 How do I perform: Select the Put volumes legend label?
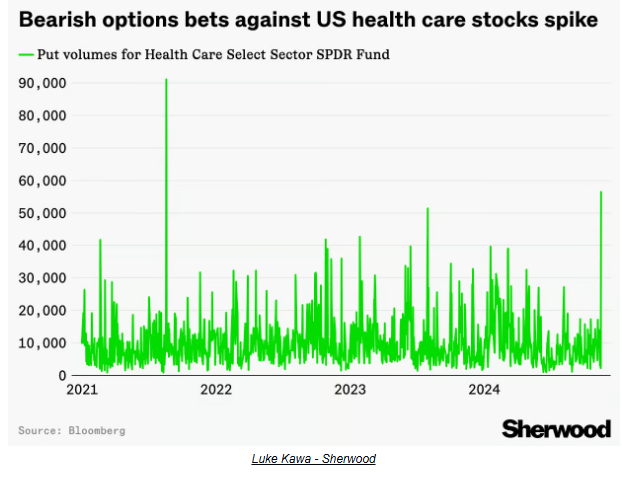(x=213, y=54)
